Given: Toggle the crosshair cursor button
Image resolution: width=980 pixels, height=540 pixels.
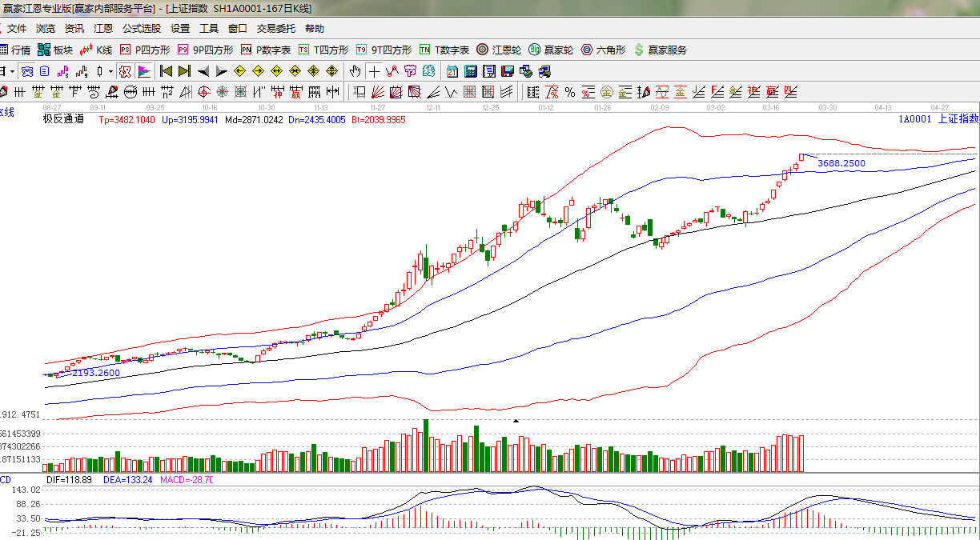Looking at the screenshot, I should (x=374, y=71).
